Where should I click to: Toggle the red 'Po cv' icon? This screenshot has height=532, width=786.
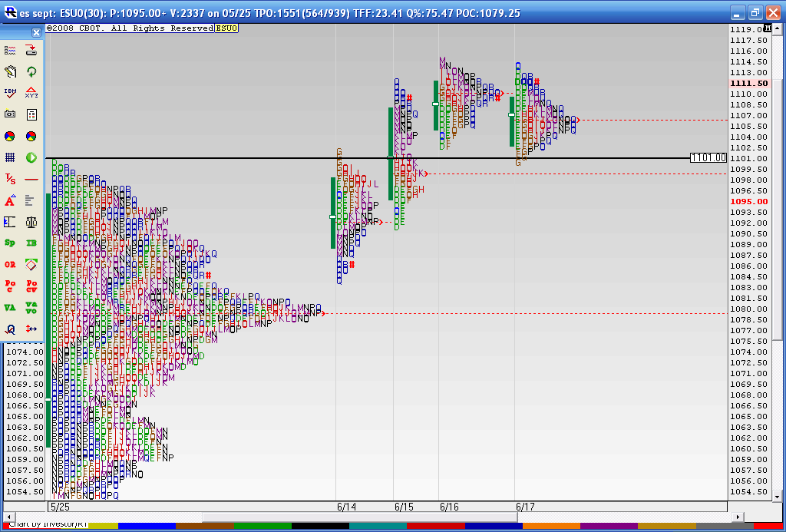pos(31,286)
